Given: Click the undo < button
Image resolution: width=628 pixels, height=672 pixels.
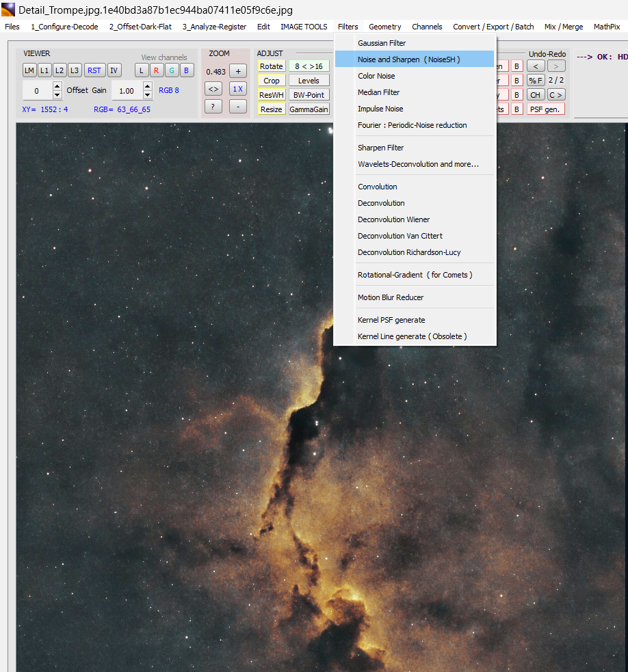Looking at the screenshot, I should pos(536,66).
